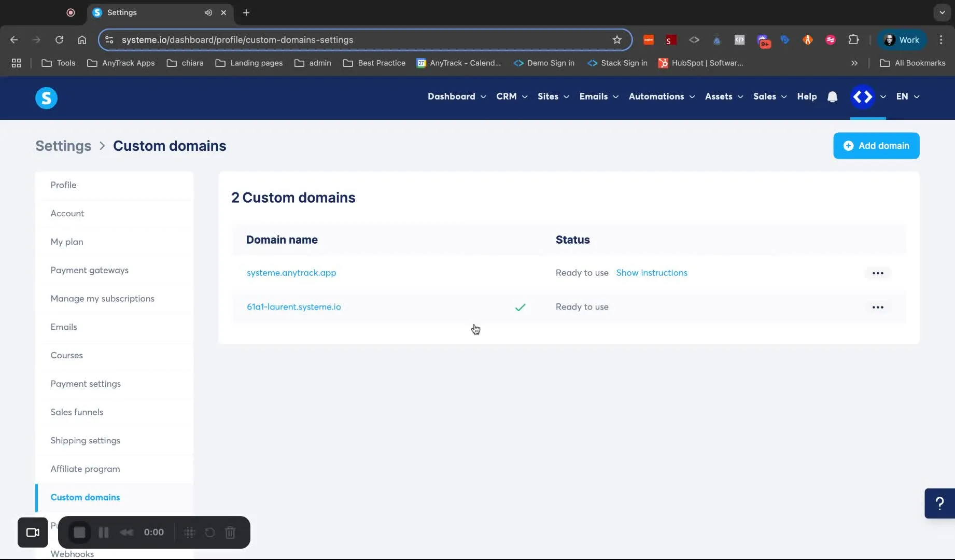Viewport: 955px width, 560px height.
Task: Click Show instructions link
Action: (652, 273)
